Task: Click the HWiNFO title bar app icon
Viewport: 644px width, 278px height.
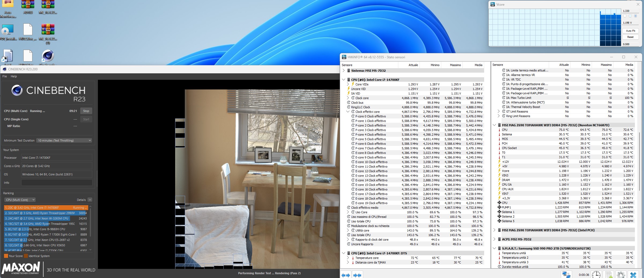Action: click(x=344, y=57)
